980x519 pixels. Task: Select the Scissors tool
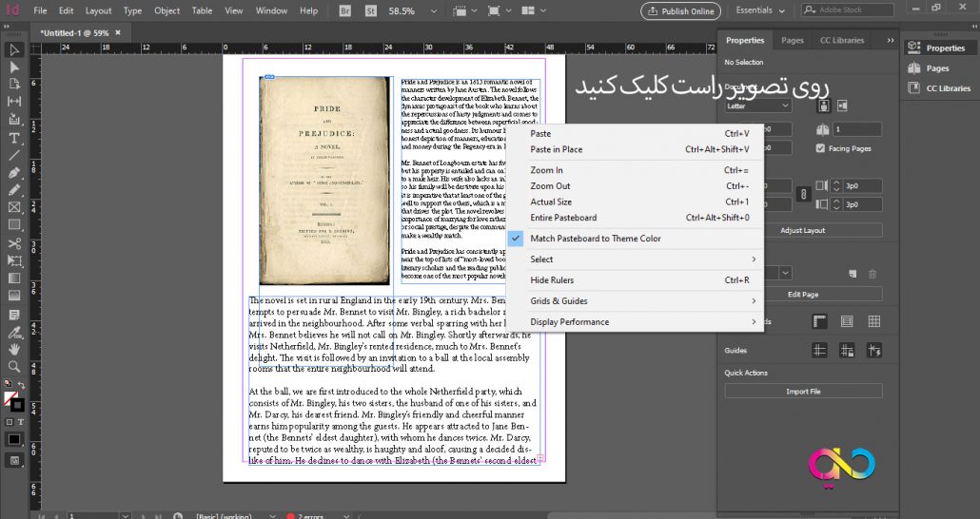click(x=14, y=243)
